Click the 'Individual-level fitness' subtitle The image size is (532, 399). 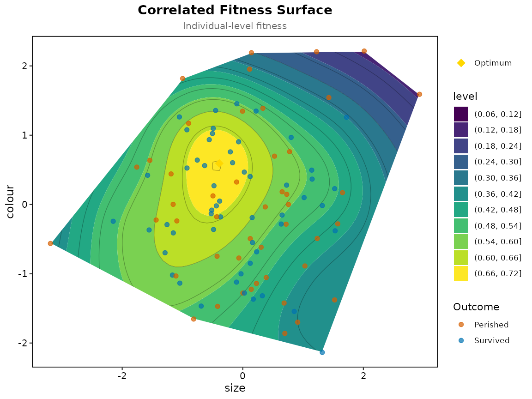[x=235, y=26]
